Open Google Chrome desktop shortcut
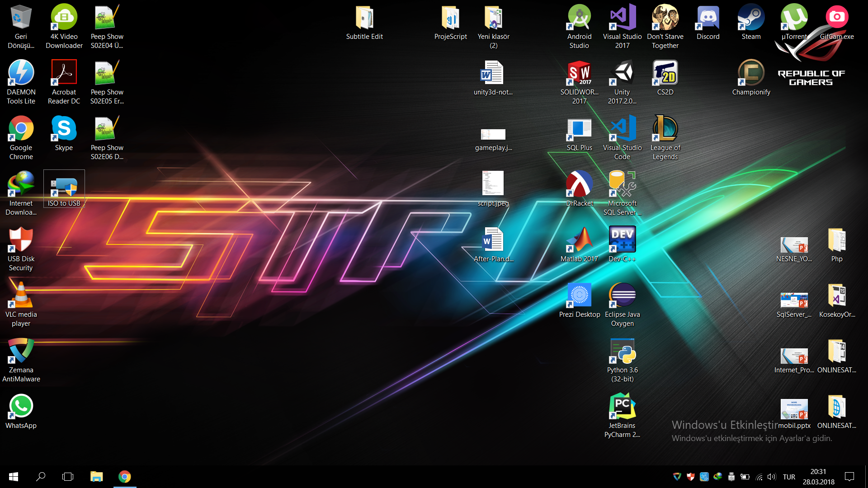Image resolution: width=868 pixels, height=488 pixels. coord(21,137)
